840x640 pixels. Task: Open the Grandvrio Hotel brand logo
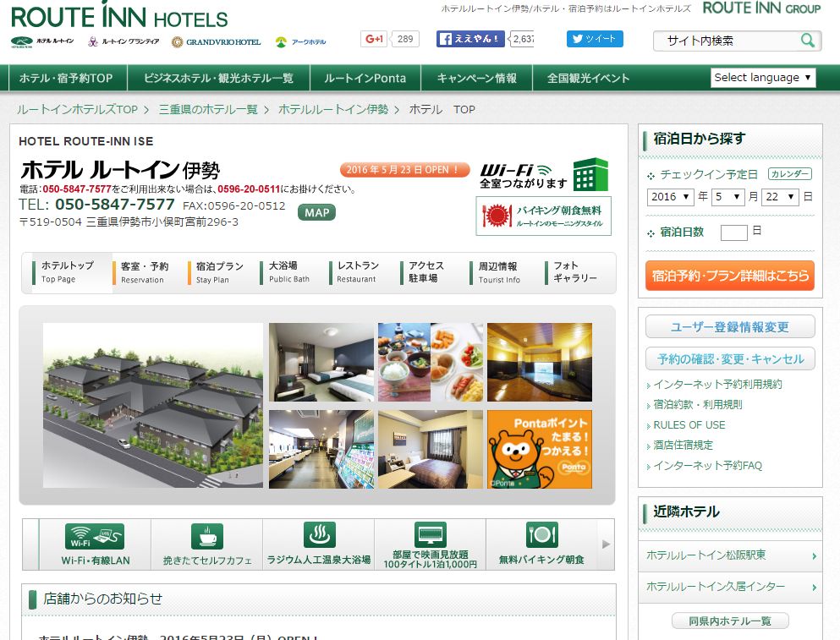click(x=217, y=41)
